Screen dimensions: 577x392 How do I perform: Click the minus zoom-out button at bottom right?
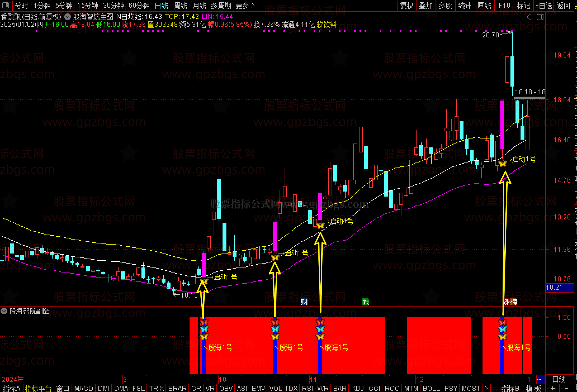566,388
